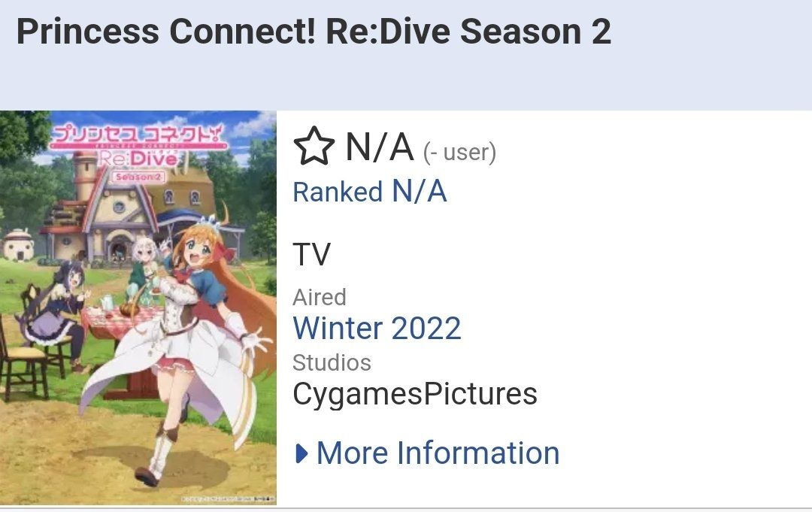Open the Winter 2022 season link
This screenshot has height=512, width=812.
coord(377,328)
